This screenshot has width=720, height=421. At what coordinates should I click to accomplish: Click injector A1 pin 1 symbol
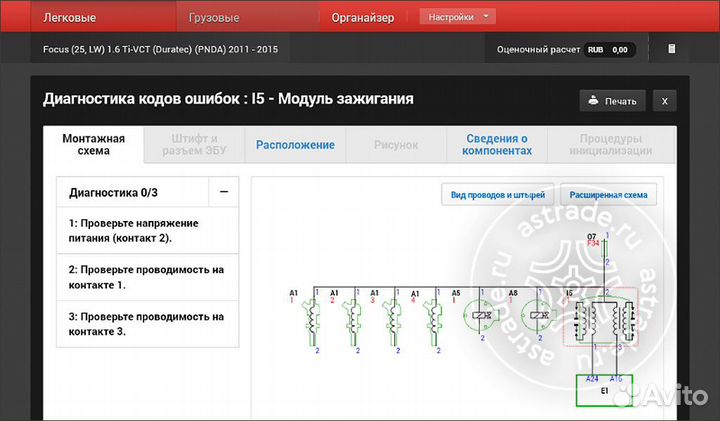click(312, 321)
